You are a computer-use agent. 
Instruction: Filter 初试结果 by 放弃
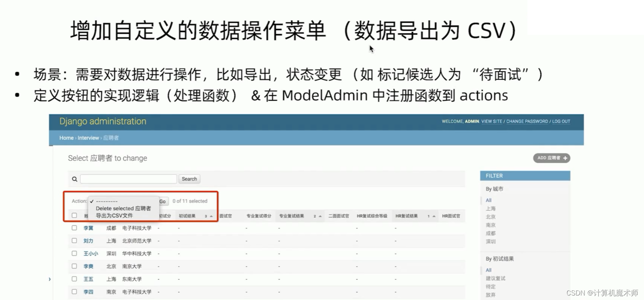[491, 295]
